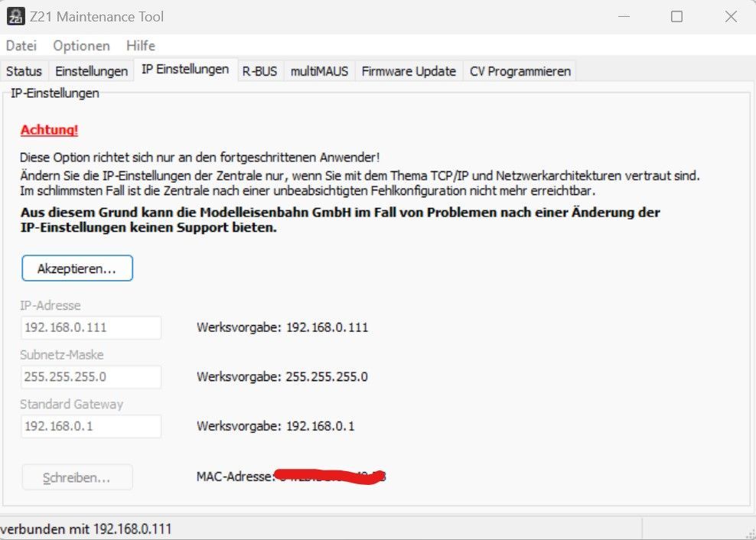Switch to the Einstellungen tab
Image resolution: width=756 pixels, height=540 pixels.
pyautogui.click(x=91, y=71)
